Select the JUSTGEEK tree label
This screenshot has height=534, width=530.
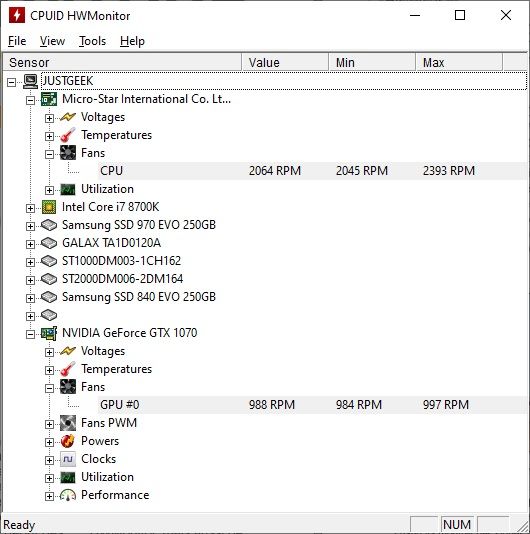(67, 81)
